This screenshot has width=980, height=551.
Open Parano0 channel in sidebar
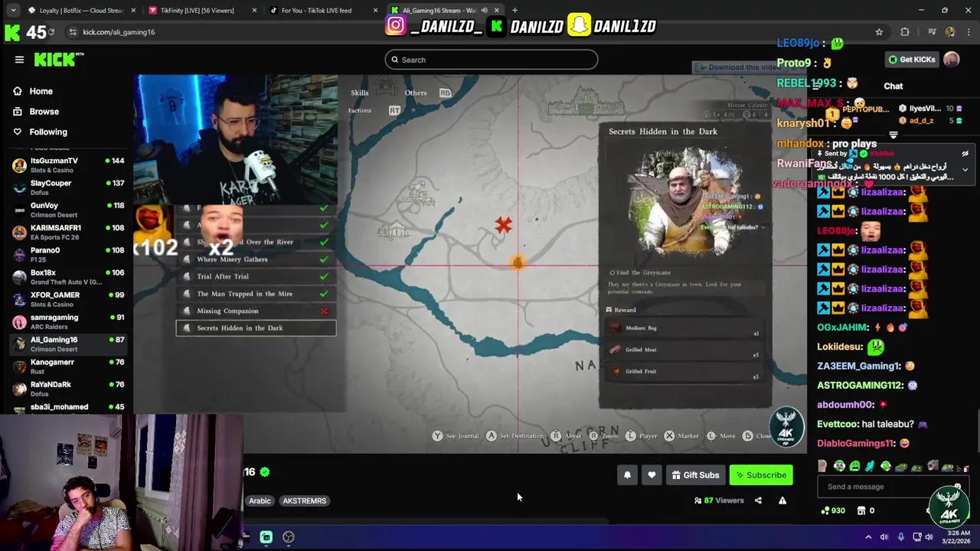click(68, 253)
